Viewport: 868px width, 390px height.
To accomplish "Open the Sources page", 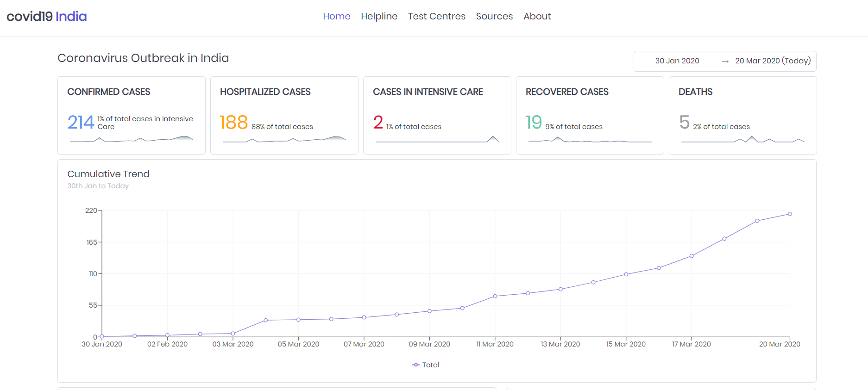I will 494,16.
